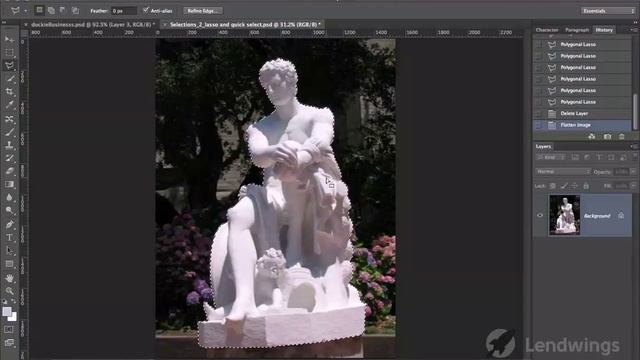Image resolution: width=640 pixels, height=360 pixels.
Task: Select the Layers panel tab
Action: point(543,146)
